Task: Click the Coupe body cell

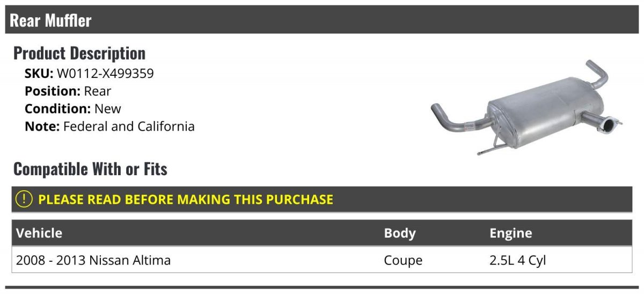Action: (x=403, y=261)
